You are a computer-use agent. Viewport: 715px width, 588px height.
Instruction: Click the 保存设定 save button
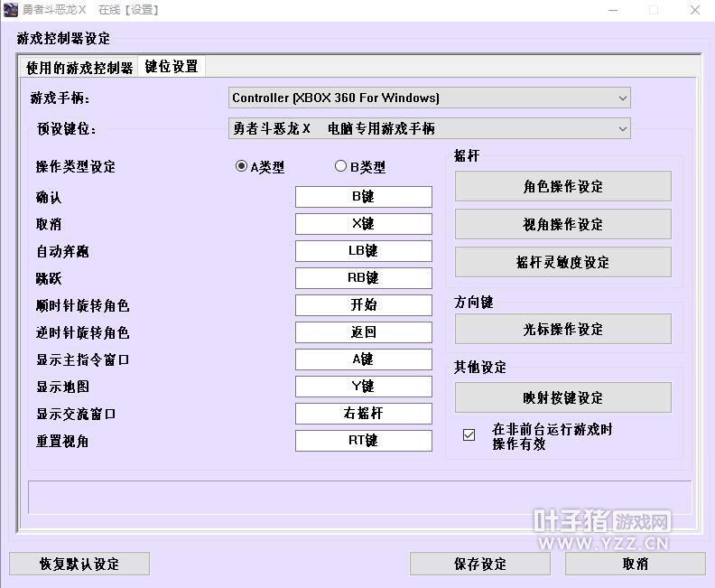coord(479,564)
